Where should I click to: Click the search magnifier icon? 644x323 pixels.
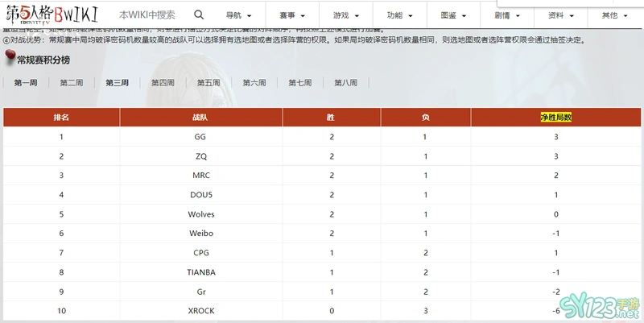tap(199, 15)
